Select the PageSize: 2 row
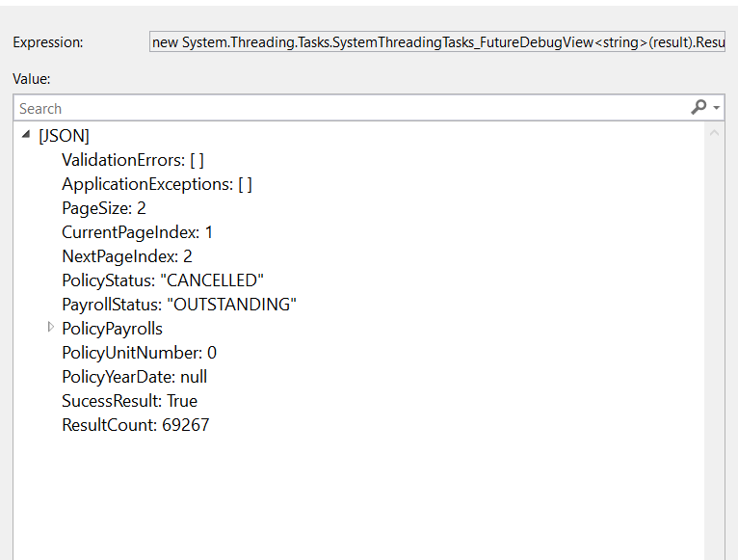 104,208
